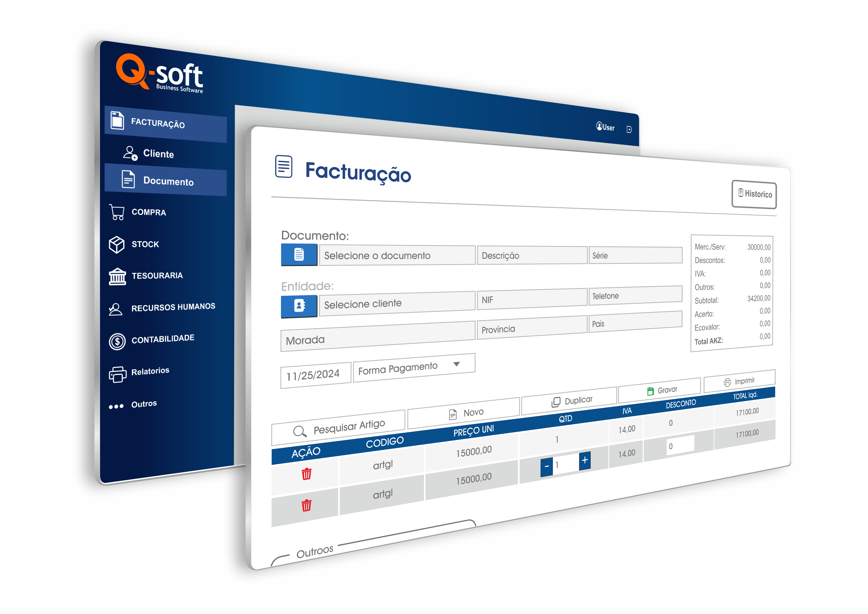Image resolution: width=868 pixels, height=614 pixels.
Task: Click the blue client contact-book button
Action: (x=299, y=306)
